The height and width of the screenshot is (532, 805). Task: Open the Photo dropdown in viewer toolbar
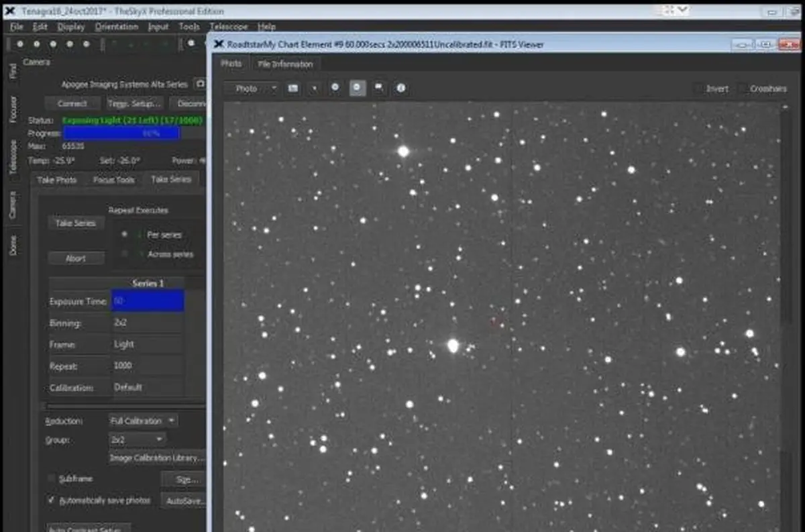click(251, 89)
